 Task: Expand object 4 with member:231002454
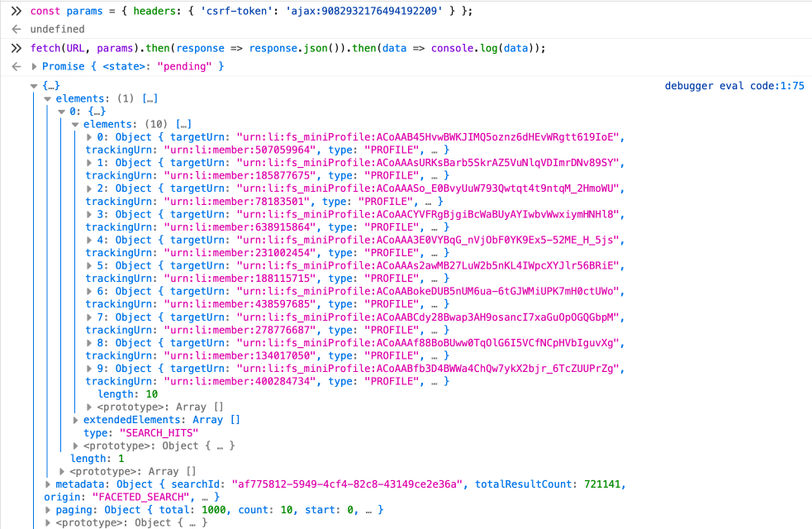pyautogui.click(x=89, y=240)
